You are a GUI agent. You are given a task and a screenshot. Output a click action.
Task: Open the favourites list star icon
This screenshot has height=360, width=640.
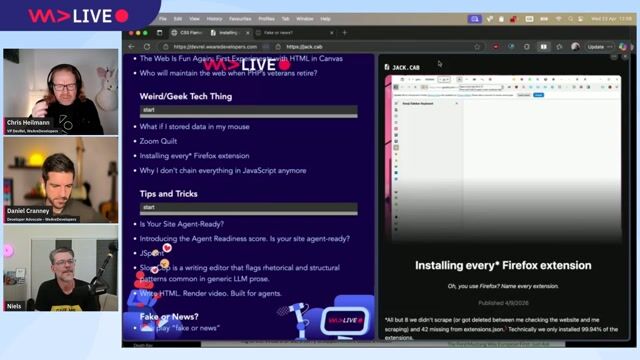[559, 47]
